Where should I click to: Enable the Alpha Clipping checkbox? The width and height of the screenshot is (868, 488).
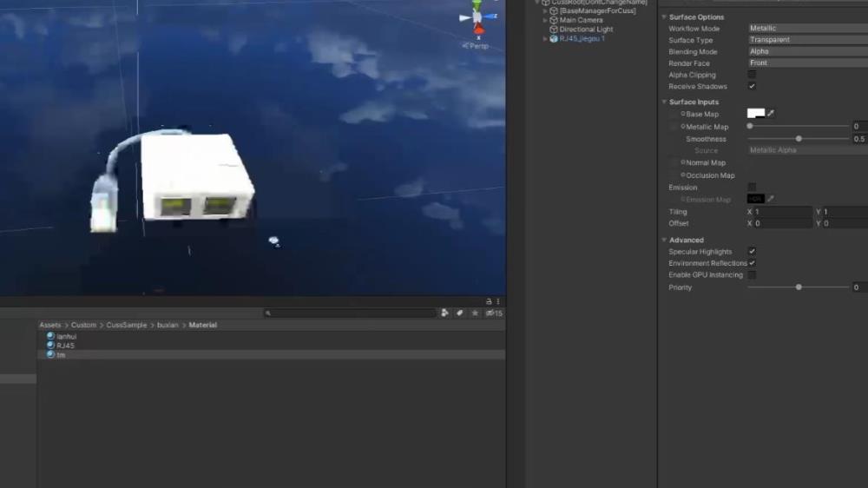coord(752,74)
